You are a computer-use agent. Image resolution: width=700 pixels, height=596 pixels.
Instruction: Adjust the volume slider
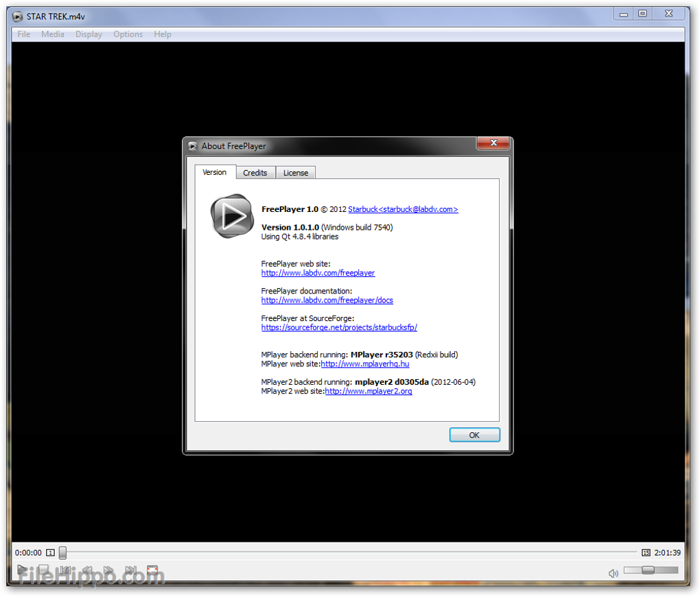coord(651,570)
